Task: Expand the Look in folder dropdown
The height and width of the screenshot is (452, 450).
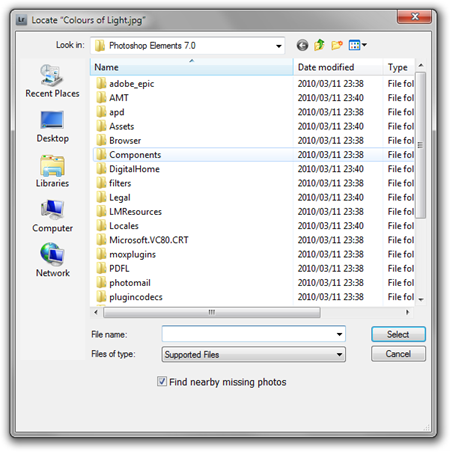Action: (x=279, y=46)
